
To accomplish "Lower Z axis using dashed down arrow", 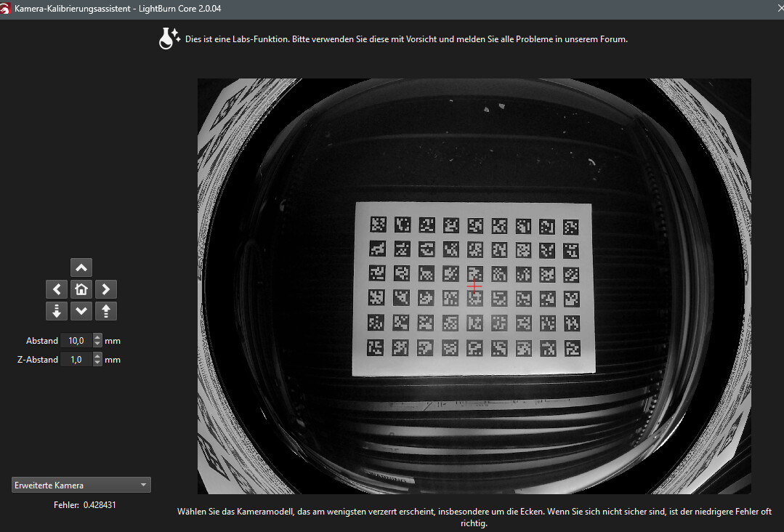I will 57,311.
